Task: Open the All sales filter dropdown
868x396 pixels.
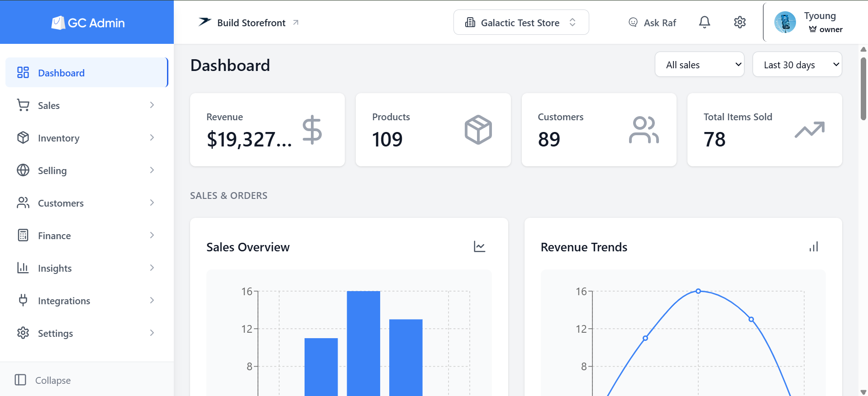Action: [700, 64]
